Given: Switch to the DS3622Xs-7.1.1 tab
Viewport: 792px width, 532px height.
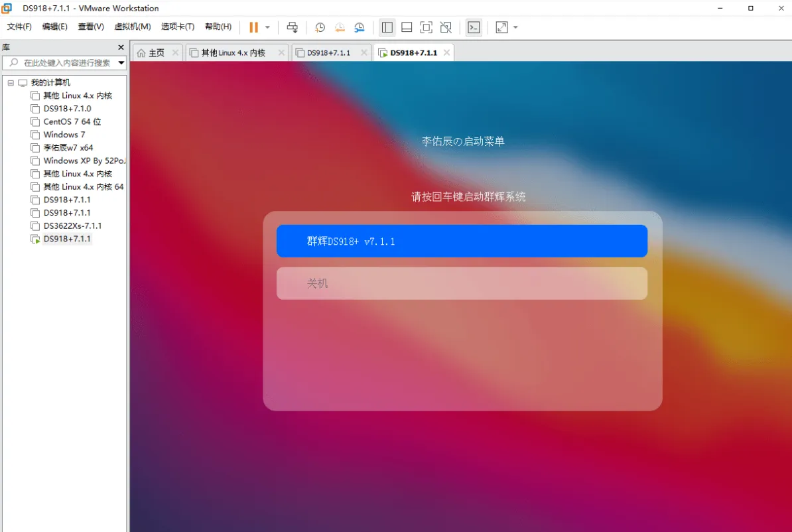Looking at the screenshot, I should [x=68, y=226].
